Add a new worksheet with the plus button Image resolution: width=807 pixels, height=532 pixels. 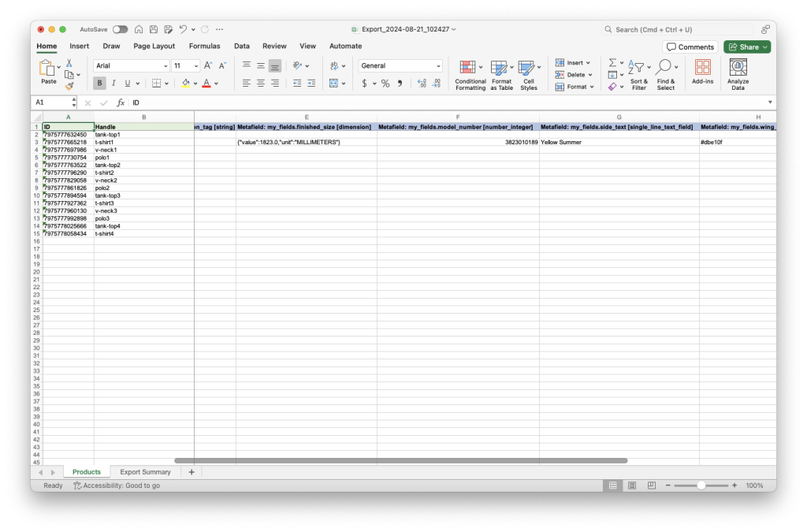[191, 471]
